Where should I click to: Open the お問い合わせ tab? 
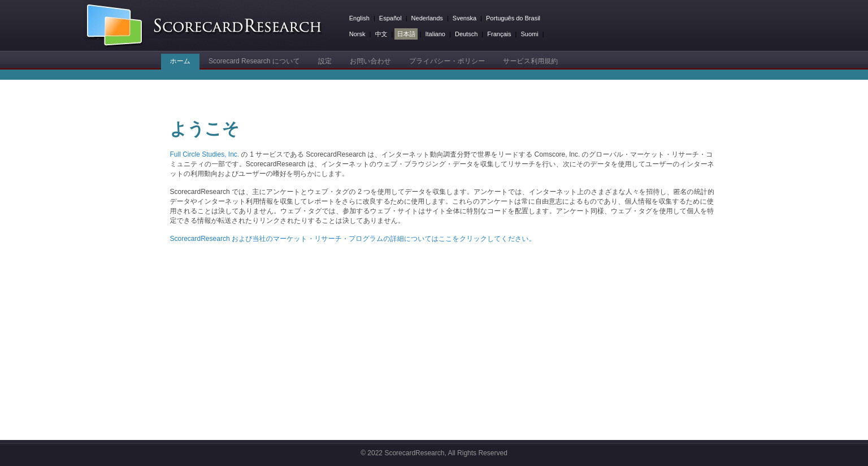click(x=370, y=61)
